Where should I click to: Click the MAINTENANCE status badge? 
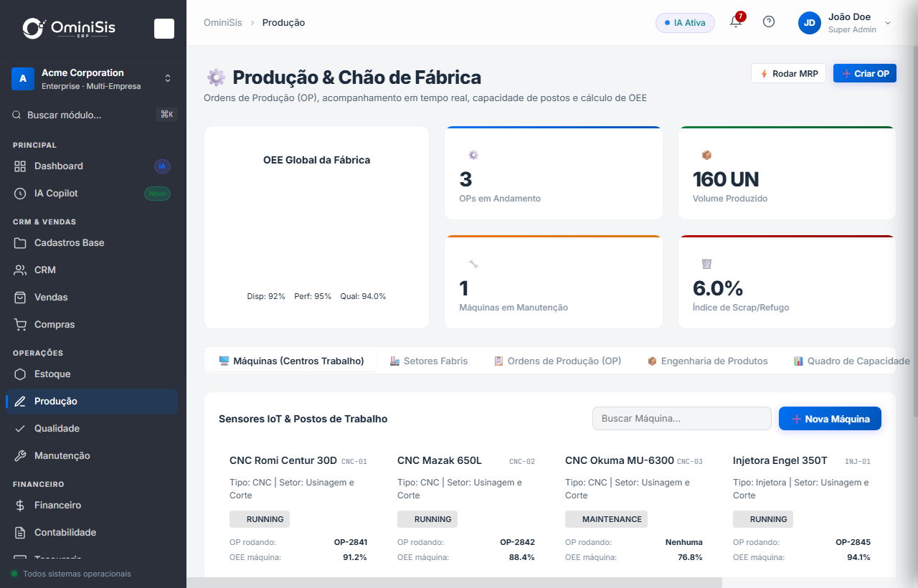tap(606, 519)
